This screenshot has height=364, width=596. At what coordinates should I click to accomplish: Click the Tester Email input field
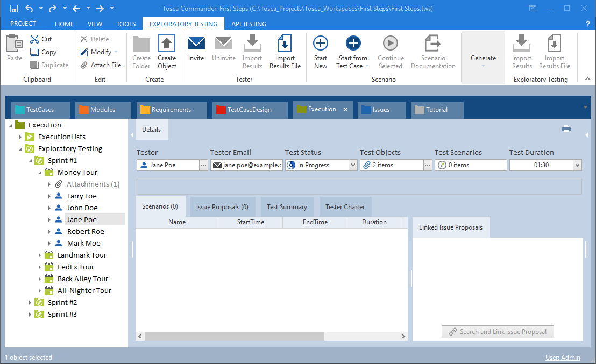pos(247,165)
